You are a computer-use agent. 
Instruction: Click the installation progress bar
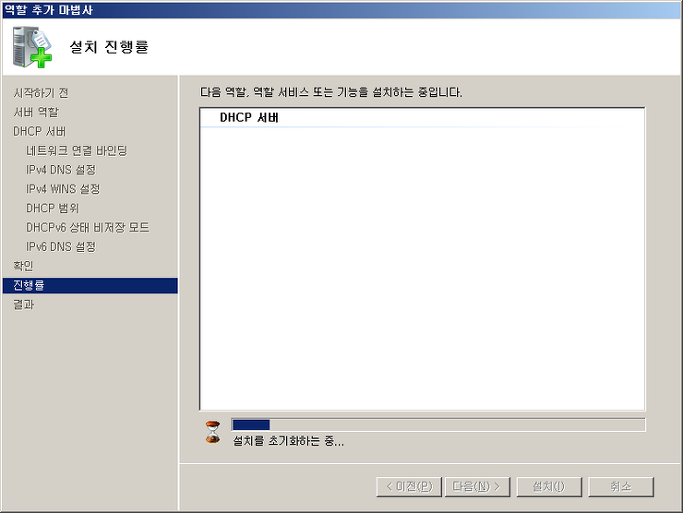pyautogui.click(x=438, y=425)
